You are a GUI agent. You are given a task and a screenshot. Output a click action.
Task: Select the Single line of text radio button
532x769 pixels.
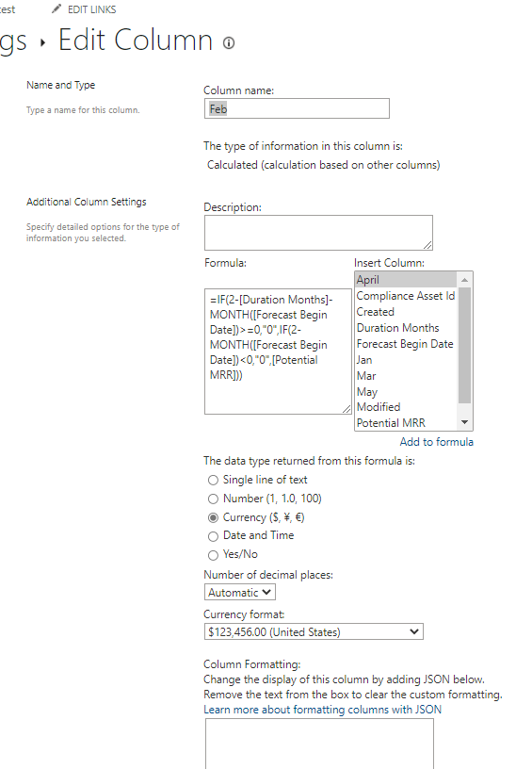[x=213, y=480]
